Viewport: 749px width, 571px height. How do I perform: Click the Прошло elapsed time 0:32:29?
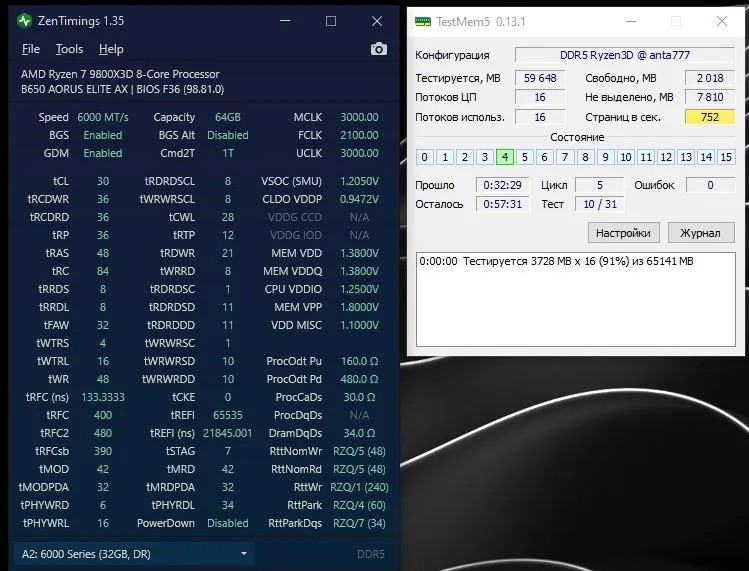tap(503, 185)
